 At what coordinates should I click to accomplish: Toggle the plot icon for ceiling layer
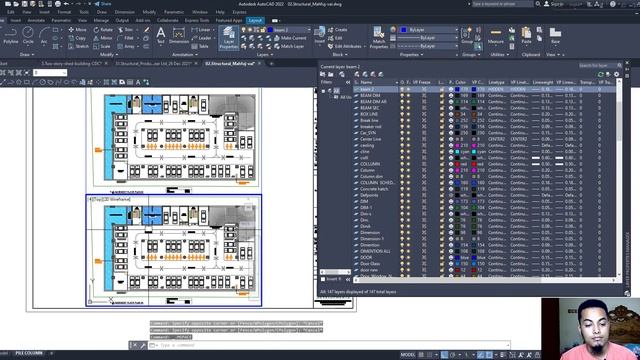451,145
